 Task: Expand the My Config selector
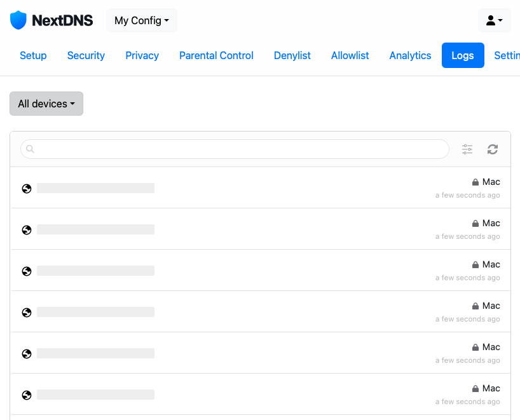click(141, 20)
